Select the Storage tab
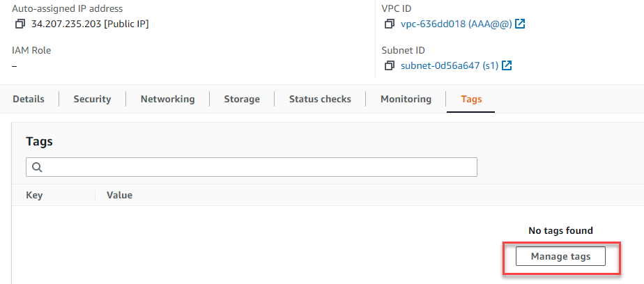644x284 pixels. pyautogui.click(x=242, y=99)
